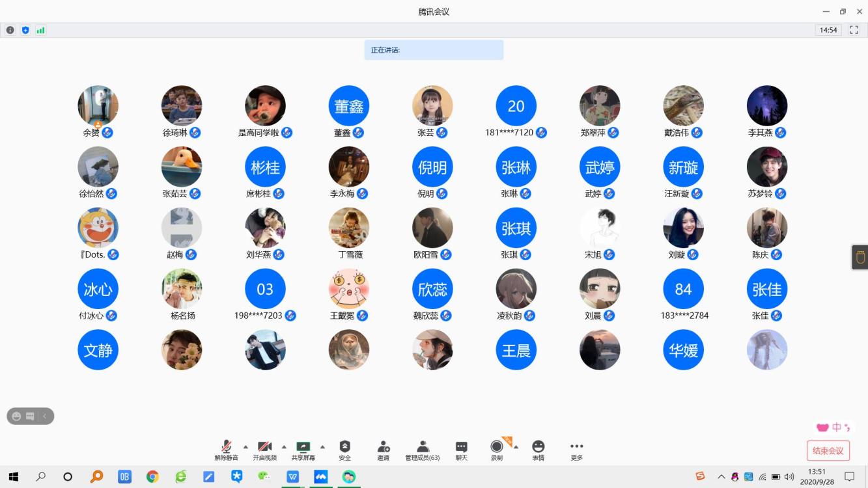Expand audio options arrow beside 解除静音
The image size is (868, 488).
click(245, 446)
